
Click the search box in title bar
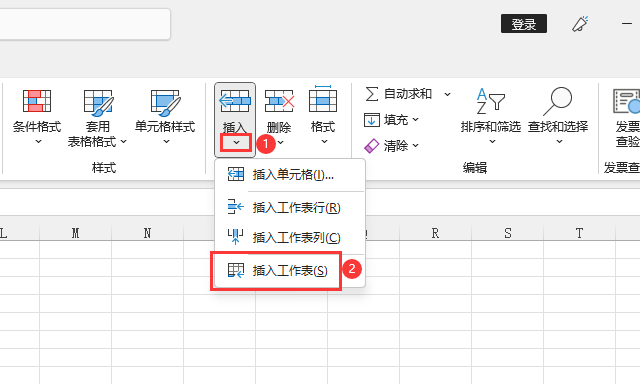(x=84, y=24)
